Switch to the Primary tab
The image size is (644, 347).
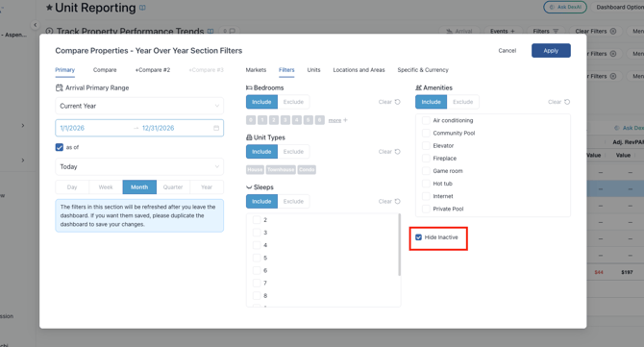point(65,70)
